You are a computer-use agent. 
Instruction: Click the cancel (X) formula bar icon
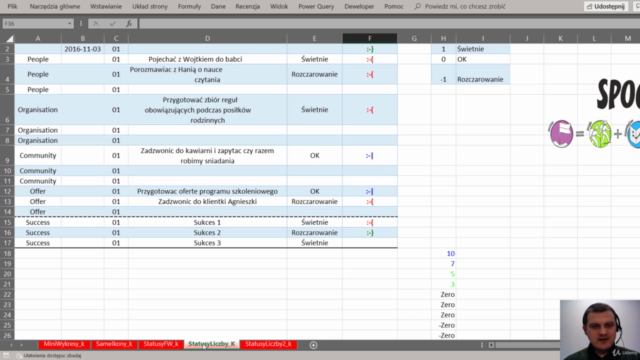pos(96,24)
